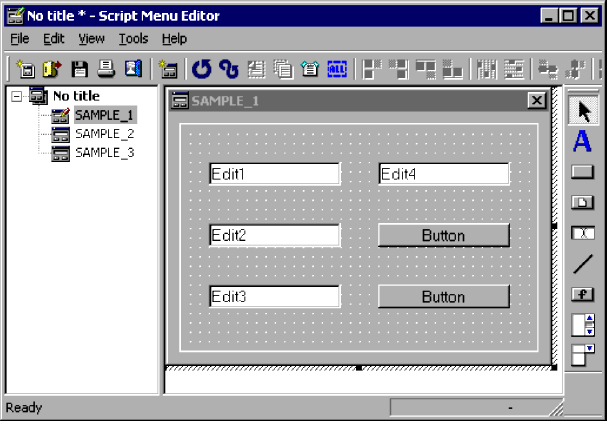Viewport: 607px width, 421px height.
Task: Click the space evenly horizontally icon
Action: (486, 69)
